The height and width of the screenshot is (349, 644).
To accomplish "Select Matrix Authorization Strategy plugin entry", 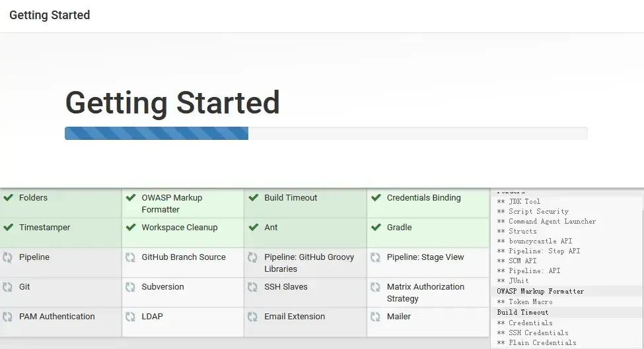I will pos(425,293).
